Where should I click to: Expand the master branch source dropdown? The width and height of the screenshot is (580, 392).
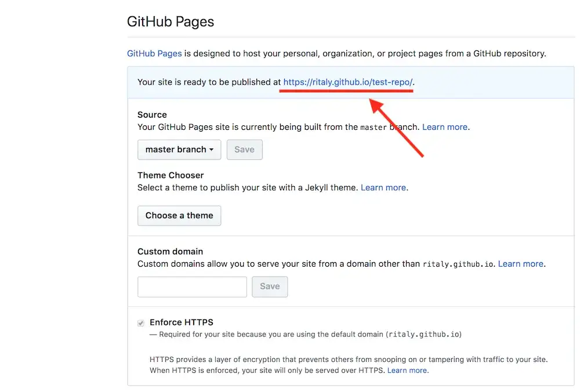pos(179,150)
